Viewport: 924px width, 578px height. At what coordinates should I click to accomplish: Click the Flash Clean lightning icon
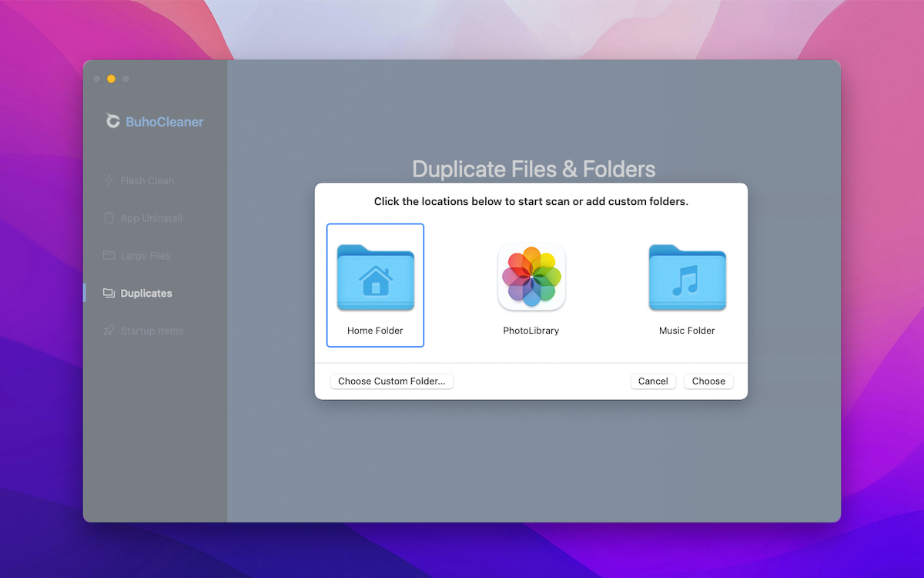pyautogui.click(x=109, y=180)
